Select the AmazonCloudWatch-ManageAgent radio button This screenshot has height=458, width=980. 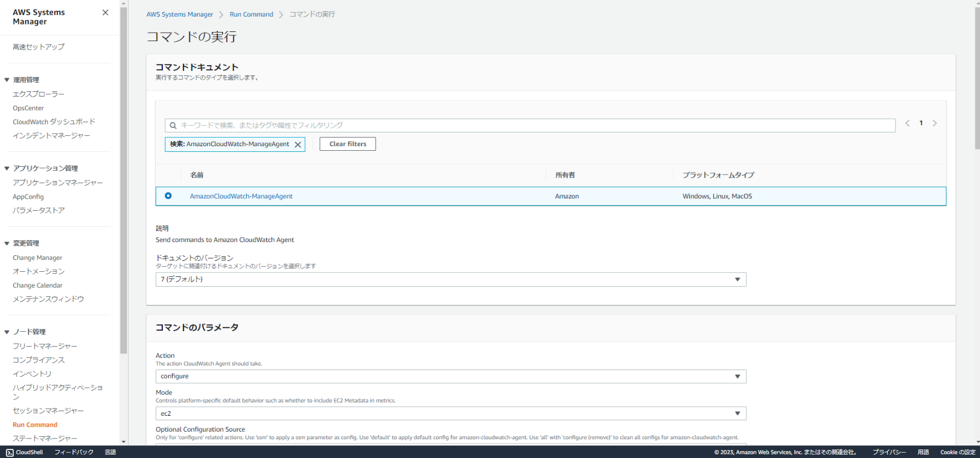click(168, 196)
